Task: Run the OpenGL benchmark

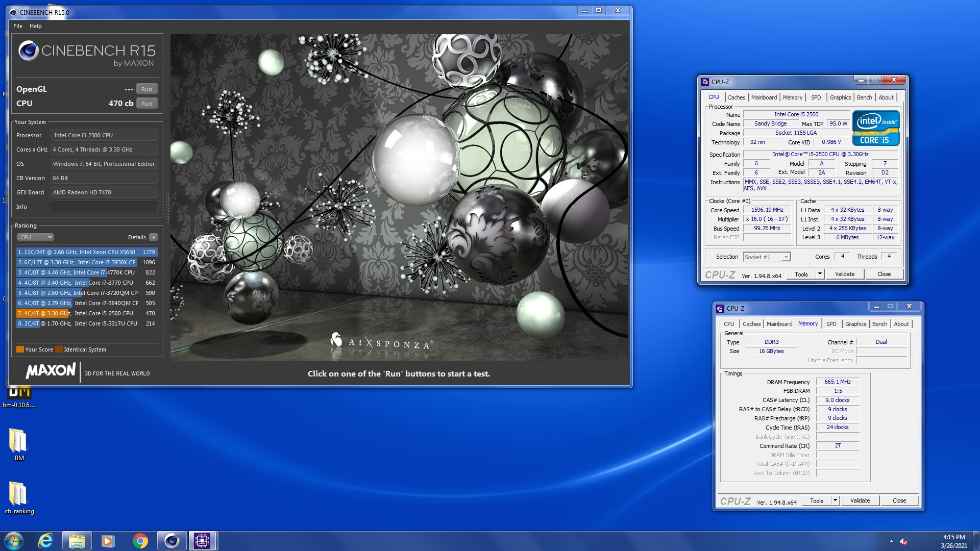Action: [146, 89]
